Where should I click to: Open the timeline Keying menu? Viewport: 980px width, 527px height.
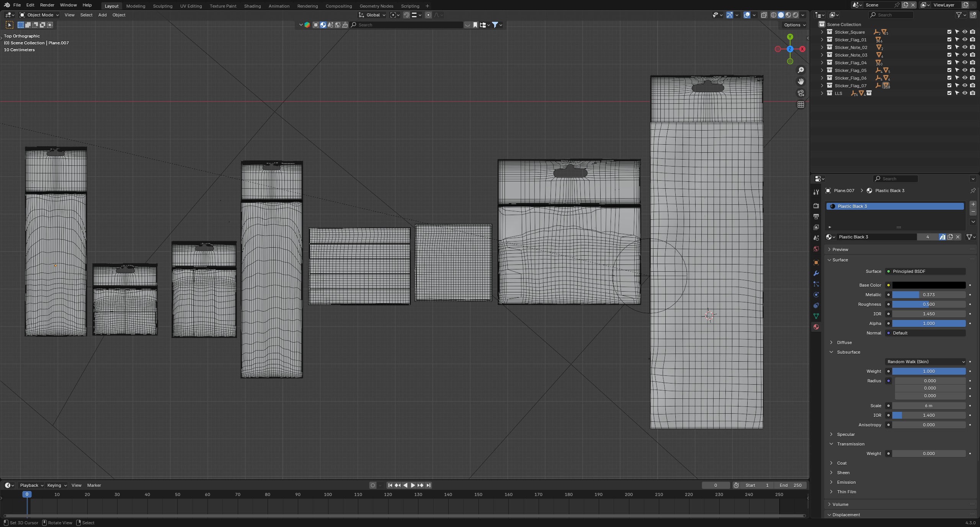click(57, 485)
